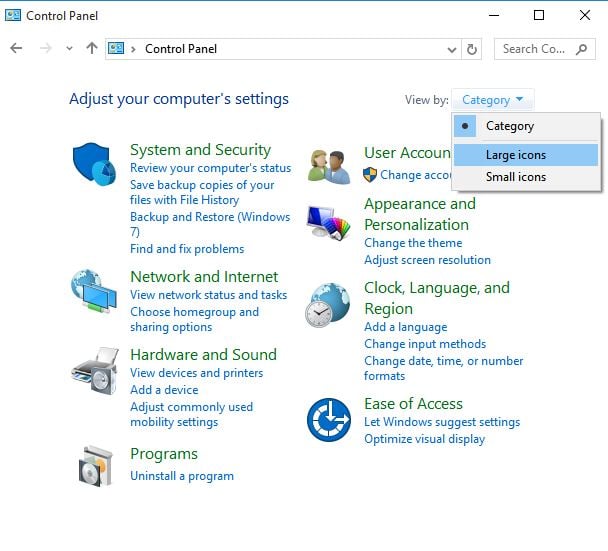Image resolution: width=608 pixels, height=551 pixels.
Task: Expand the address bar history dropdown
Action: point(451,50)
